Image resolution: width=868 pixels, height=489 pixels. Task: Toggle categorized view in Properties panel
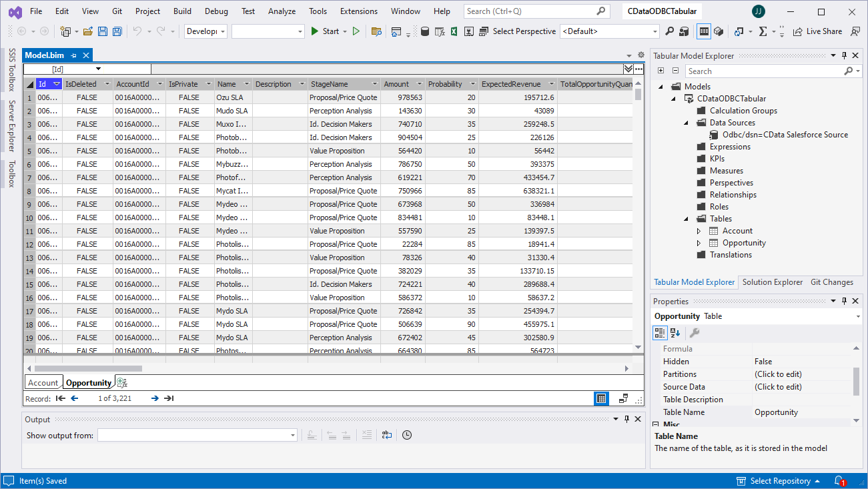click(x=660, y=333)
